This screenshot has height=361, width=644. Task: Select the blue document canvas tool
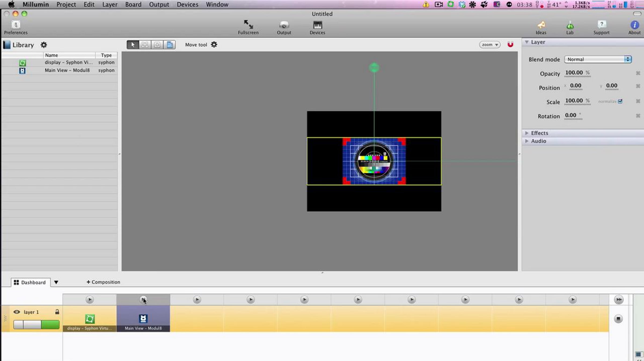coord(170,45)
